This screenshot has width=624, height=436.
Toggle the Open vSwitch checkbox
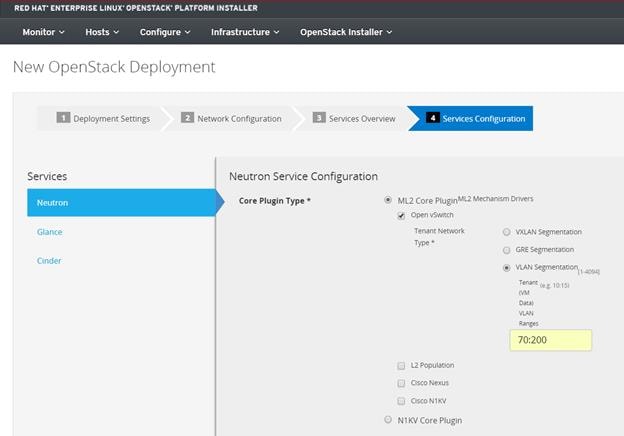(x=401, y=216)
